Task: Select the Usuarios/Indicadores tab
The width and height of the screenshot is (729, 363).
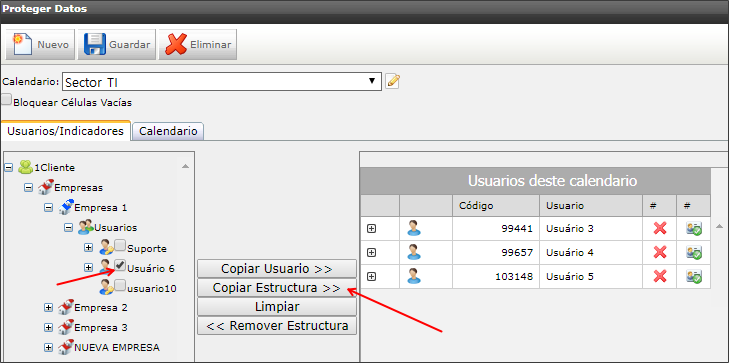Action: [66, 131]
